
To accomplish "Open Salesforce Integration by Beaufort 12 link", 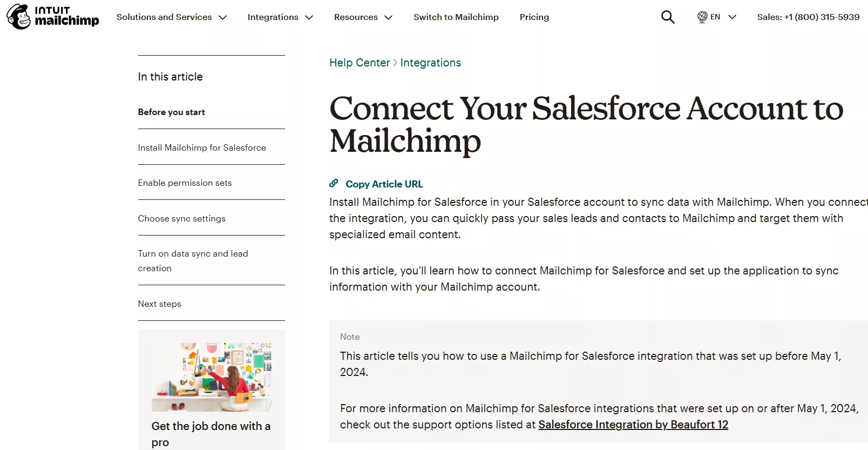I will pyautogui.click(x=633, y=425).
